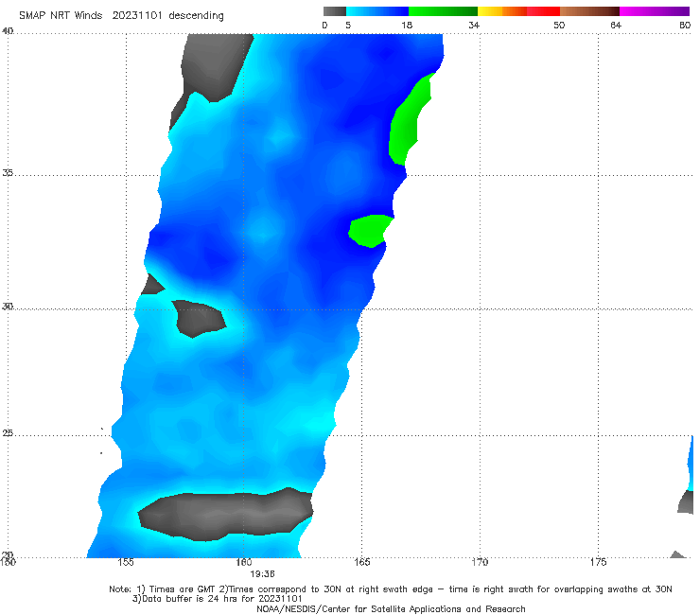Click the brown 50-64 segment of the color bar

point(589,11)
